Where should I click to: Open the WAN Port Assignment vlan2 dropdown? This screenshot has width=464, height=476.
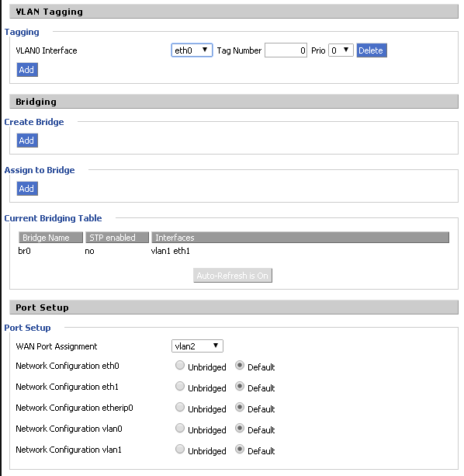[x=197, y=346]
